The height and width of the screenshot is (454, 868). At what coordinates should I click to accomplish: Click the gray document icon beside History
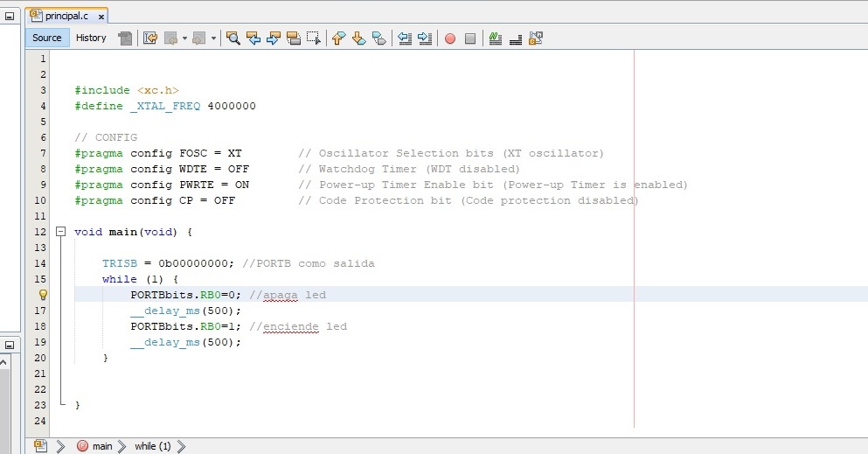pos(126,38)
